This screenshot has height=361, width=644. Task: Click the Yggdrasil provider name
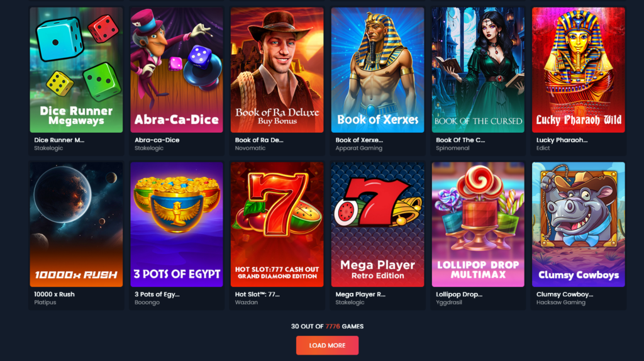pyautogui.click(x=449, y=303)
